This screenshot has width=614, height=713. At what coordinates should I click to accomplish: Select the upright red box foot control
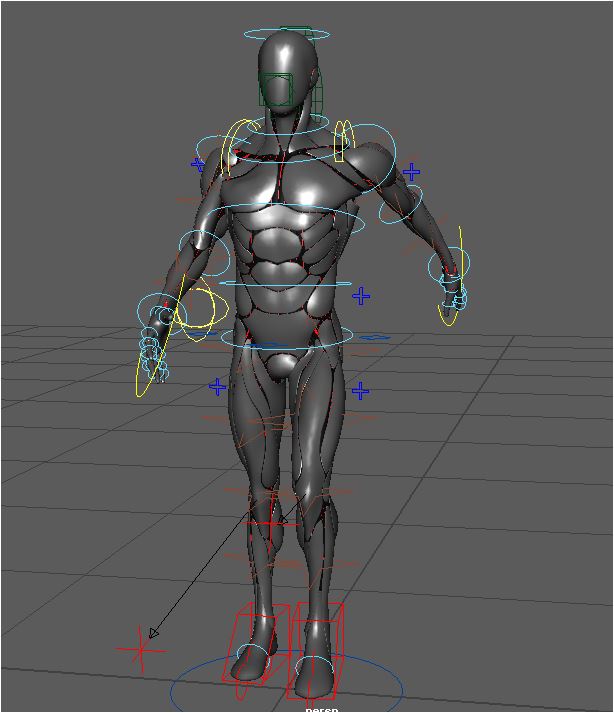(315, 651)
